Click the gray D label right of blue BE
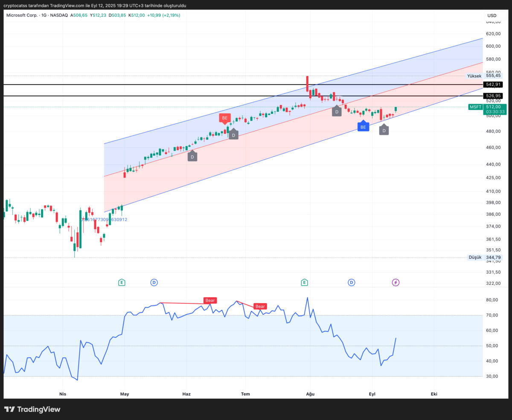The image size is (512, 420). 384,130
